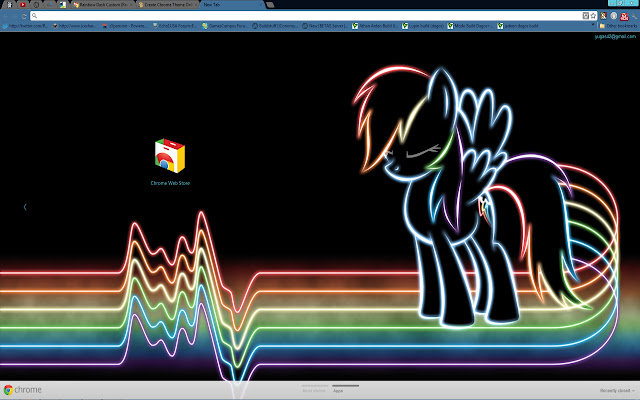This screenshot has width=640, height=400.
Task: Open the Nav (BETA) Server bookmark
Action: (324, 26)
